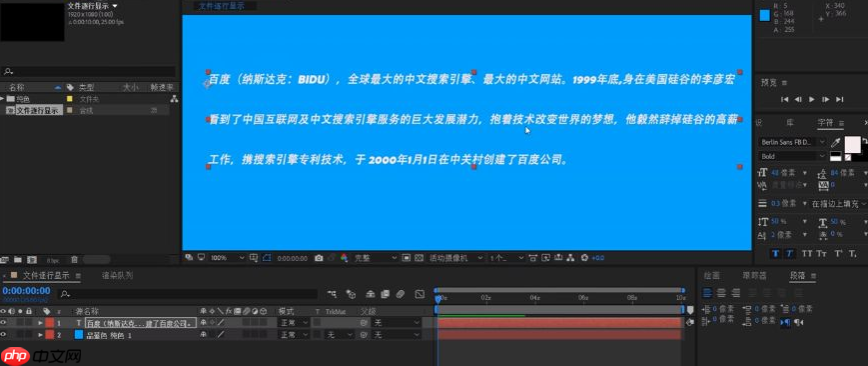Expand the 纯色 folder in Project panel
Viewport: 868px width, 366px height.
3,99
